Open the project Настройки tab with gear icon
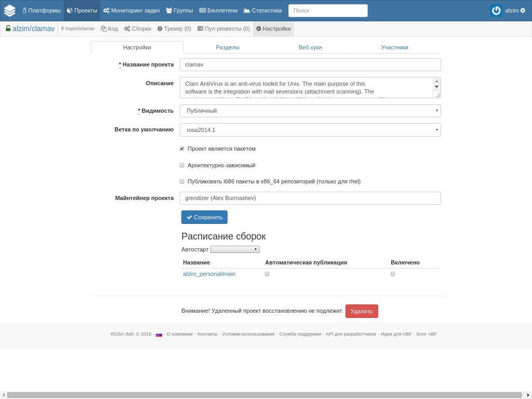Viewport: 532px width, 399px height. pos(273,29)
